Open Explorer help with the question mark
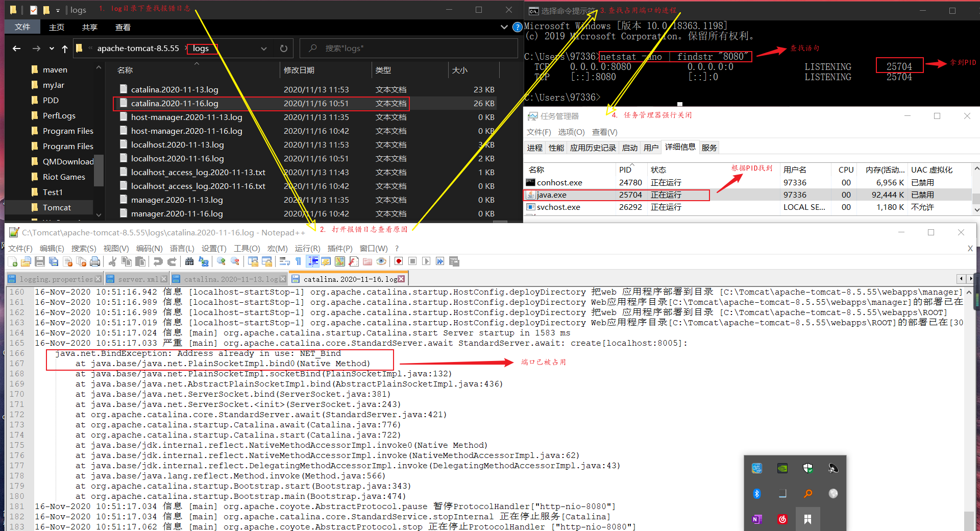The height and width of the screenshot is (531, 980). tap(517, 27)
